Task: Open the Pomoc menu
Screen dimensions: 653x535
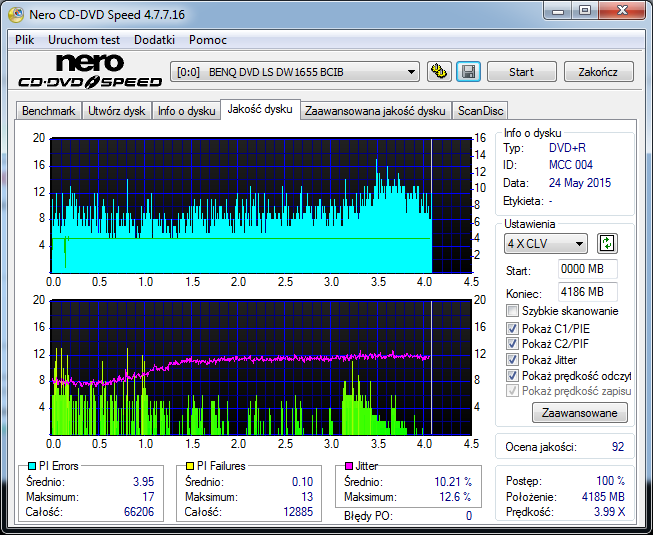Action: point(208,40)
